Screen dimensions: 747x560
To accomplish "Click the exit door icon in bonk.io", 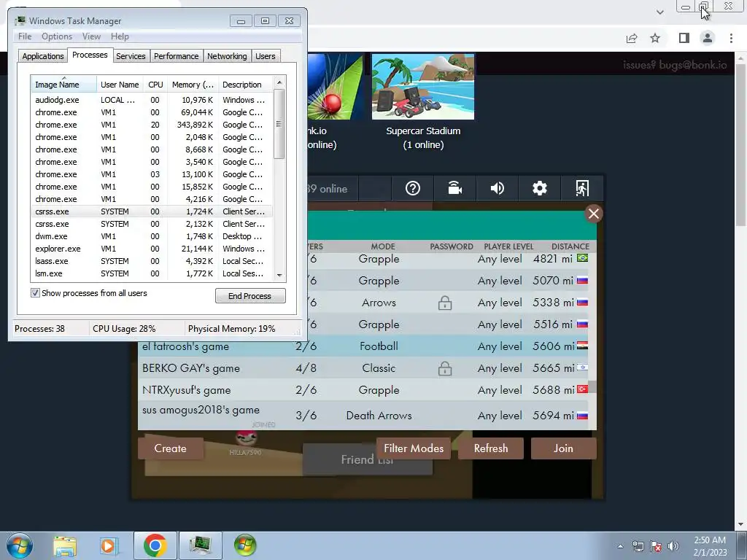I will coord(581,189).
